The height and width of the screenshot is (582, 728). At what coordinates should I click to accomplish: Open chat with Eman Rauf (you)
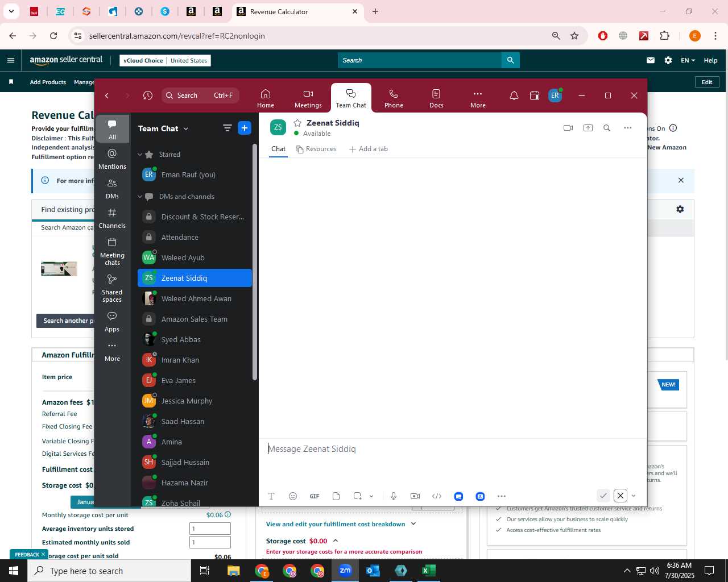[x=195, y=174]
